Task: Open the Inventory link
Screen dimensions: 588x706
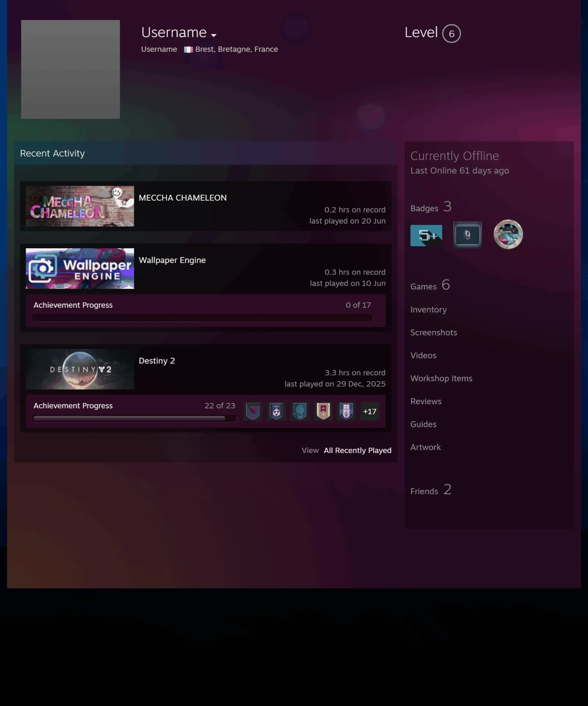Action: [x=429, y=310]
